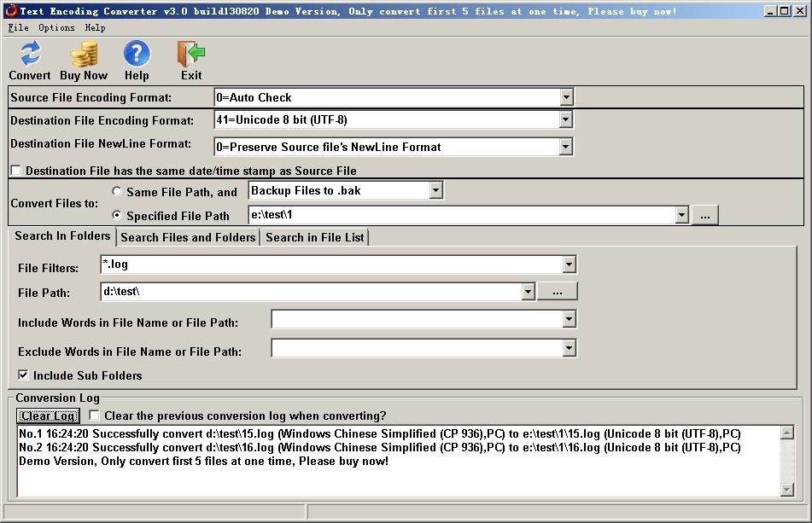812x523 pixels.
Task: Expand Include Words dropdown arrow
Action: (x=569, y=319)
